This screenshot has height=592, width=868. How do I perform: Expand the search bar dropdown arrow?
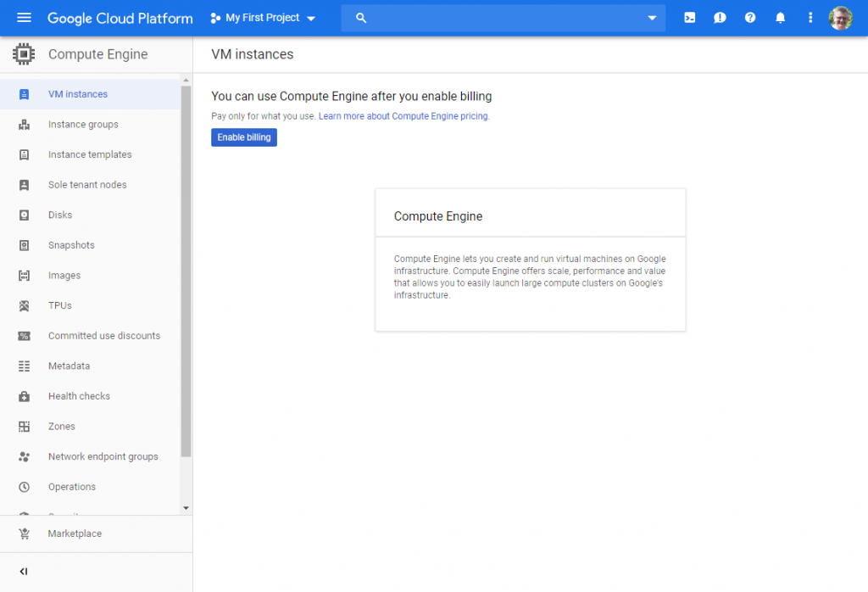652,18
